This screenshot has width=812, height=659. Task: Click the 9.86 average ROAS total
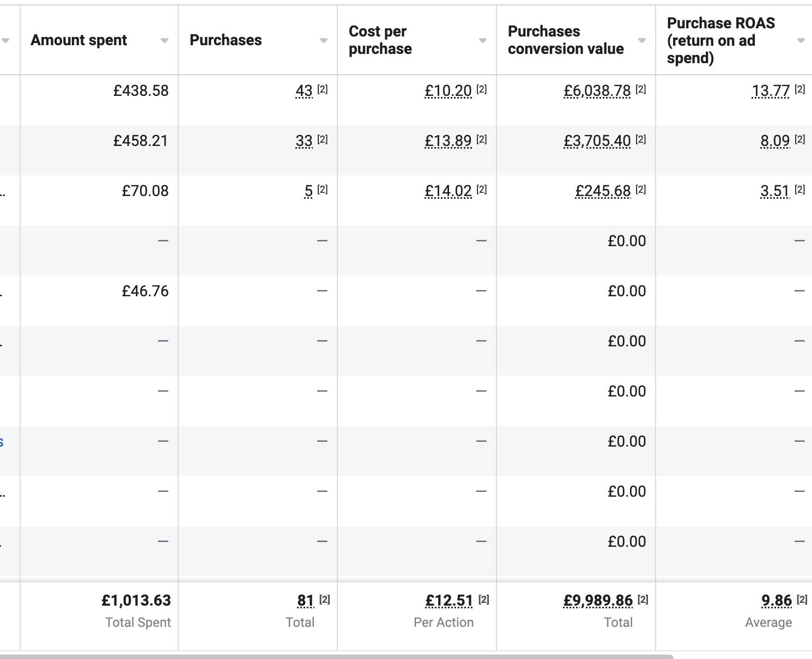point(777,601)
